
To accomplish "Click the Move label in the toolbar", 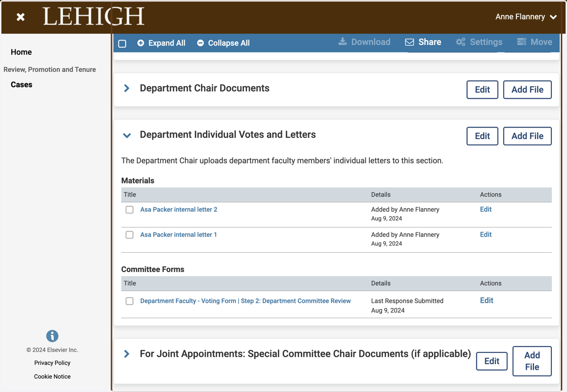I will point(541,42).
